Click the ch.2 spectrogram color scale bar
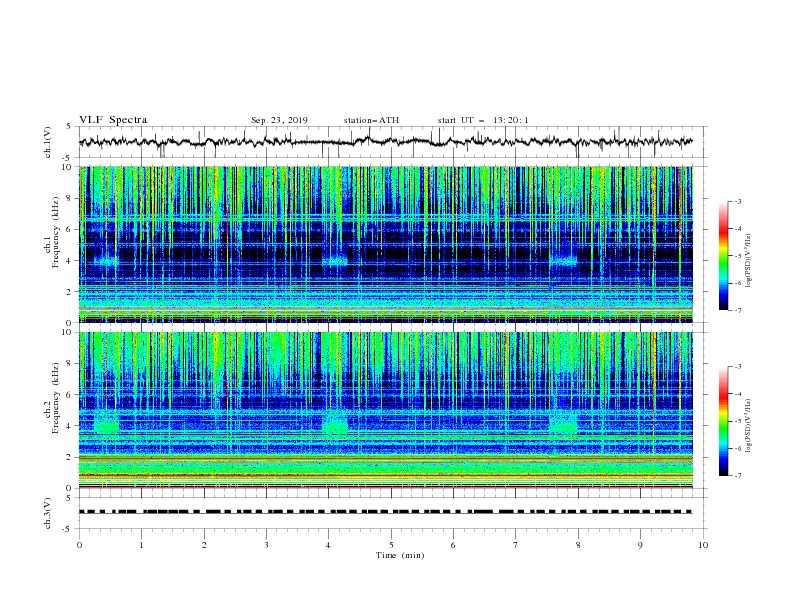The image size is (792, 612). (724, 421)
